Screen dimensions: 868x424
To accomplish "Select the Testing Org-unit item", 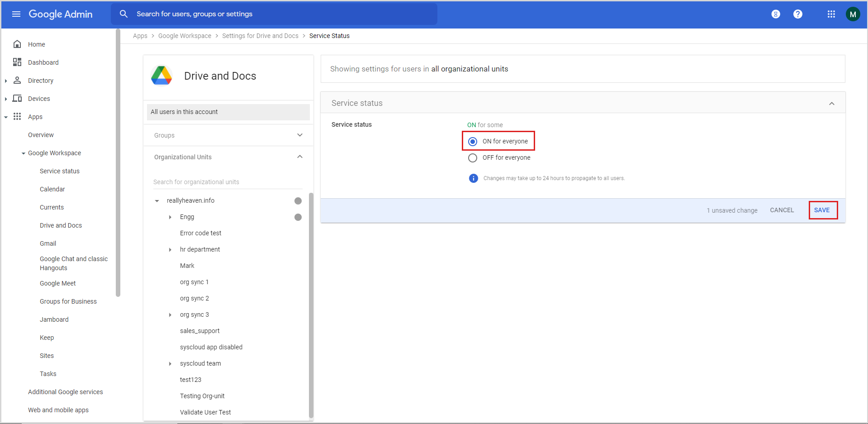I will click(x=202, y=396).
